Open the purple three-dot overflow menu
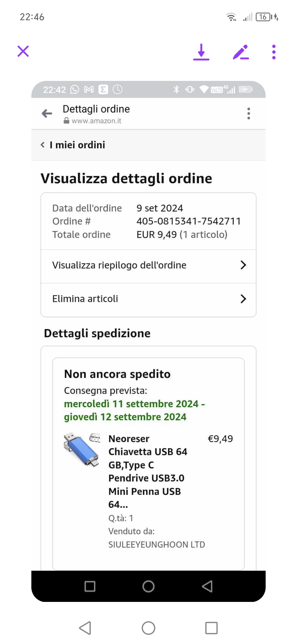This screenshot has height=644, width=297. click(274, 52)
